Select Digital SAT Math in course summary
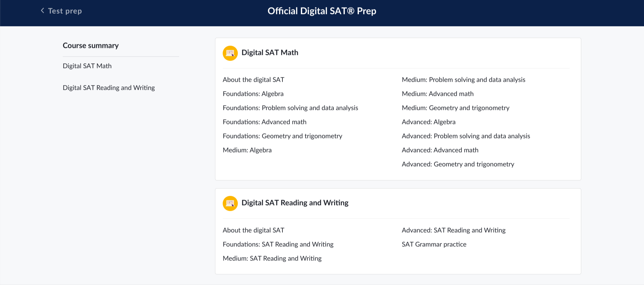The image size is (644, 285). [87, 66]
